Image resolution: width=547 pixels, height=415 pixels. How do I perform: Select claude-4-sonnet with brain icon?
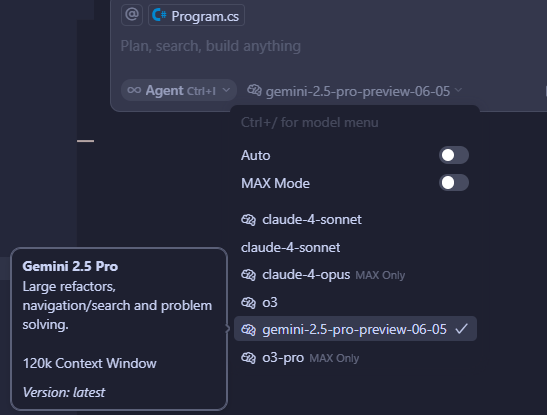355,220
